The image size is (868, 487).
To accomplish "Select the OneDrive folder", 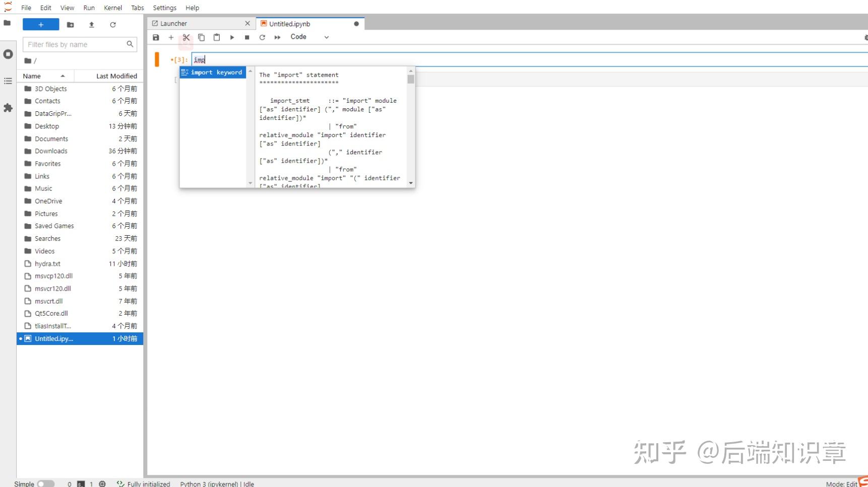I will pyautogui.click(x=80, y=201).
